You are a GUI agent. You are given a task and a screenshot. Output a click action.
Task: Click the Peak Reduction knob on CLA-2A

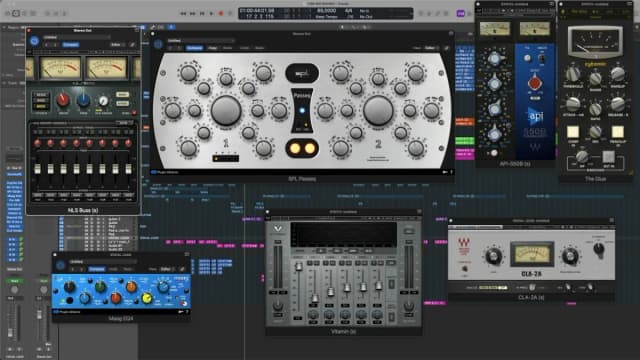click(x=570, y=256)
